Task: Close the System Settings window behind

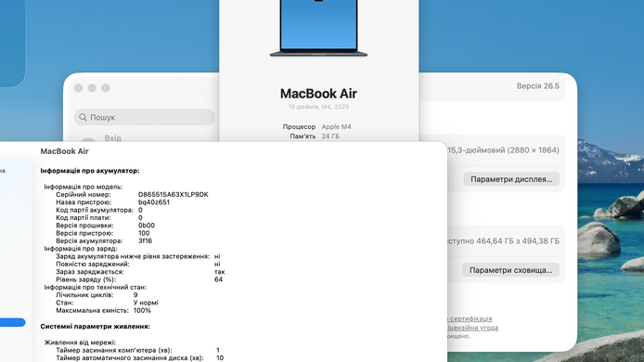Action: click(79, 88)
